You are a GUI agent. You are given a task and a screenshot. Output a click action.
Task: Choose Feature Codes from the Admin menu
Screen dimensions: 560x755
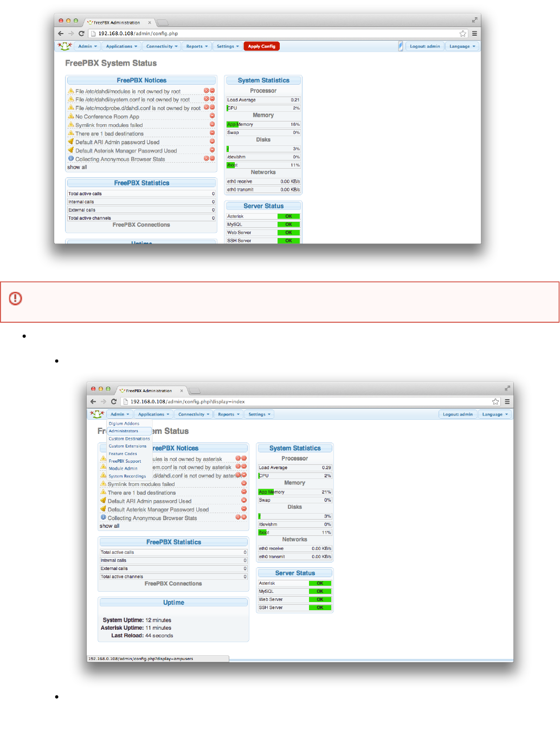pos(123,454)
